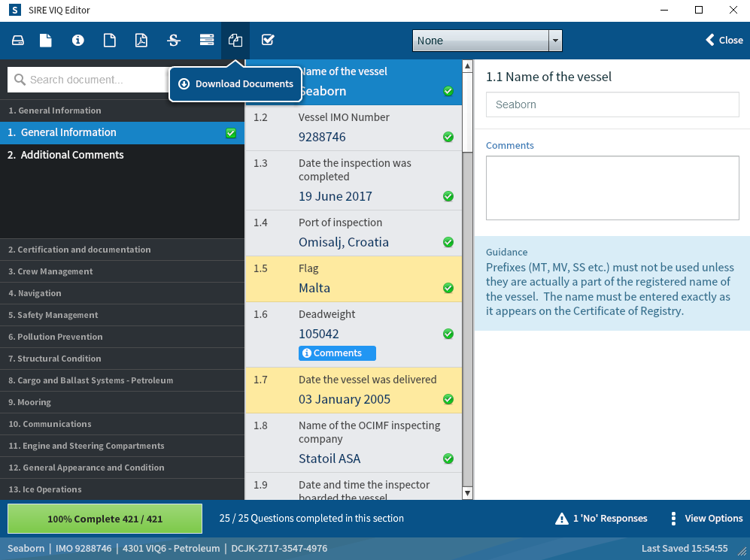
Task: Click the Search document field
Action: click(x=89, y=80)
